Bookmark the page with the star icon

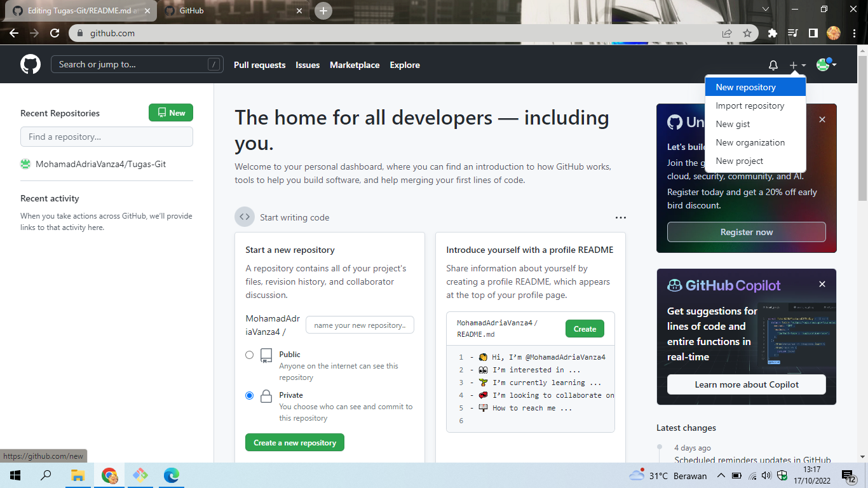(x=749, y=32)
